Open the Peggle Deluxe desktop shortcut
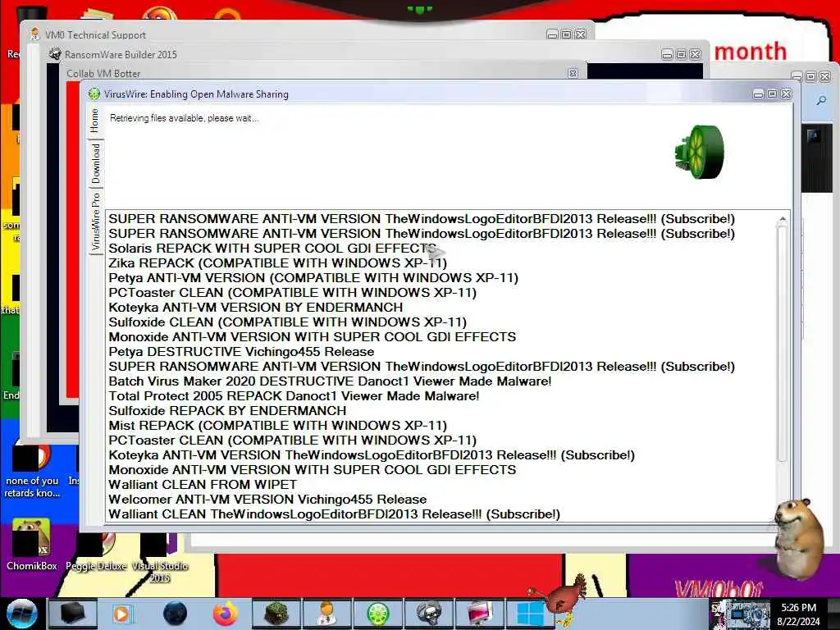This screenshot has width=840, height=630. [96, 552]
